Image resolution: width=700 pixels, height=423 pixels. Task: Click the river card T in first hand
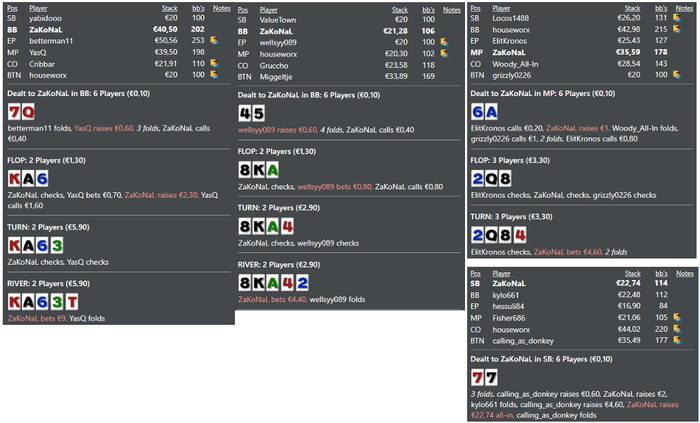(71, 302)
